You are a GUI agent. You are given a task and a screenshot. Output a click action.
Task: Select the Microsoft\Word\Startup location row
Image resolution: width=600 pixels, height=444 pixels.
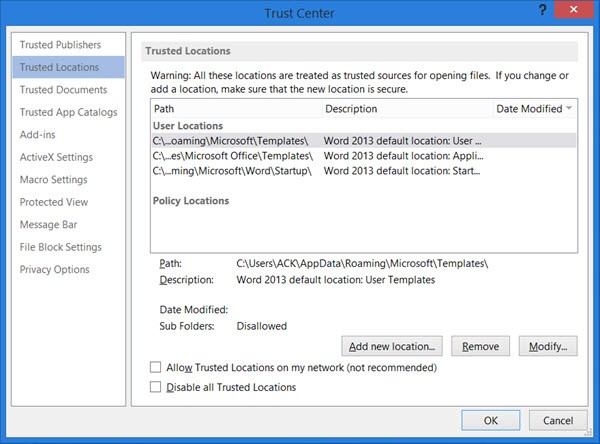coord(364,171)
